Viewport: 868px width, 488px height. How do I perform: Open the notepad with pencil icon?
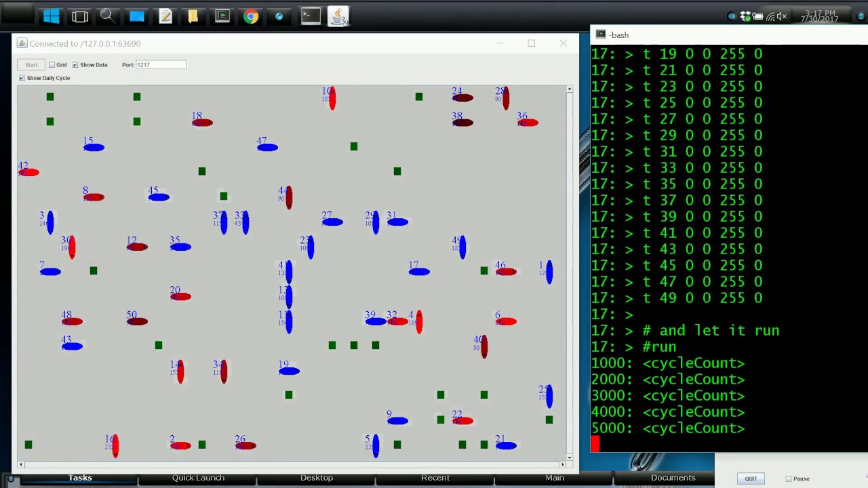[165, 16]
